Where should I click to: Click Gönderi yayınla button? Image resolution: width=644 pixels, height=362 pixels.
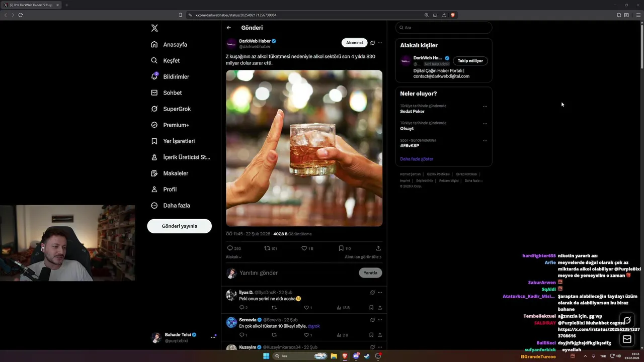[179, 226]
